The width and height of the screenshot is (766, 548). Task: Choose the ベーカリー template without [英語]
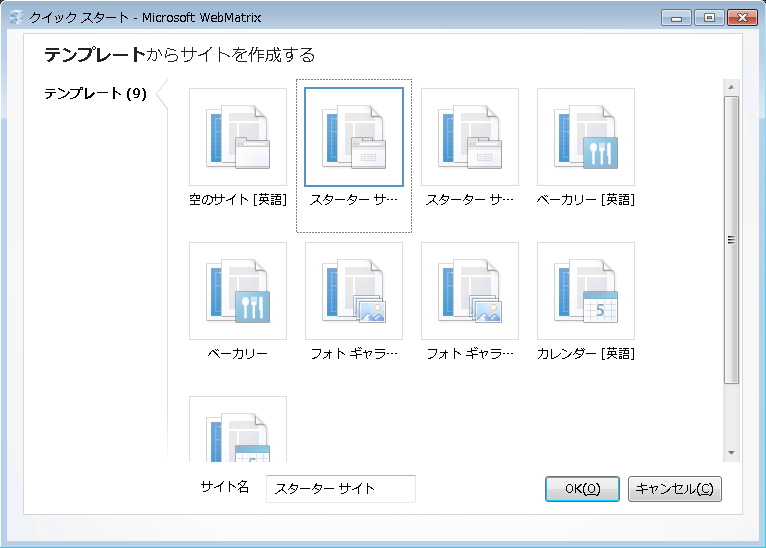(238, 291)
